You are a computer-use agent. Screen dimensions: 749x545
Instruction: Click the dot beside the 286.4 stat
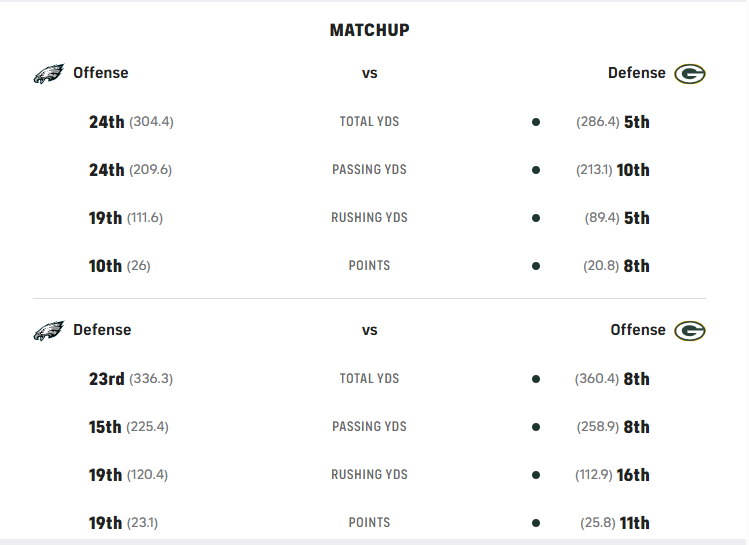click(x=536, y=122)
